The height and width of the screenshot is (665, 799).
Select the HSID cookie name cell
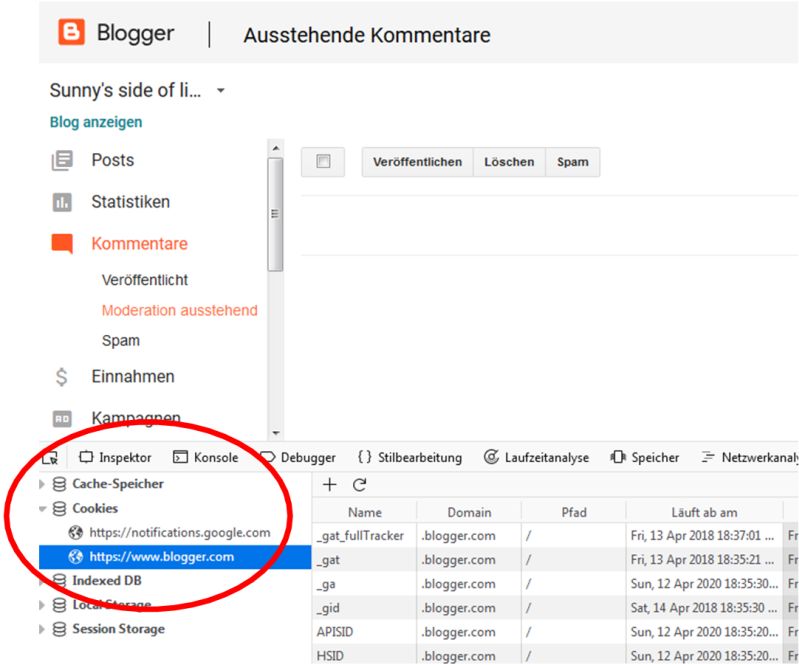pos(365,655)
